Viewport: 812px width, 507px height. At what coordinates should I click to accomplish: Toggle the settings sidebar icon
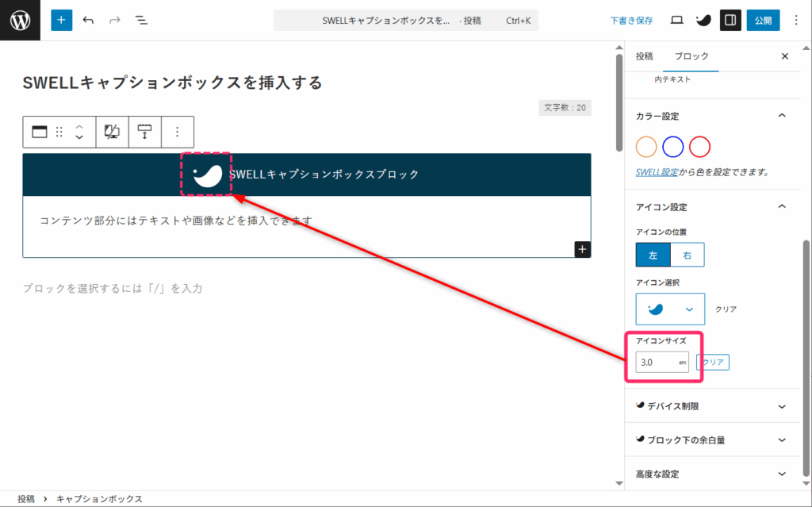tap(730, 20)
